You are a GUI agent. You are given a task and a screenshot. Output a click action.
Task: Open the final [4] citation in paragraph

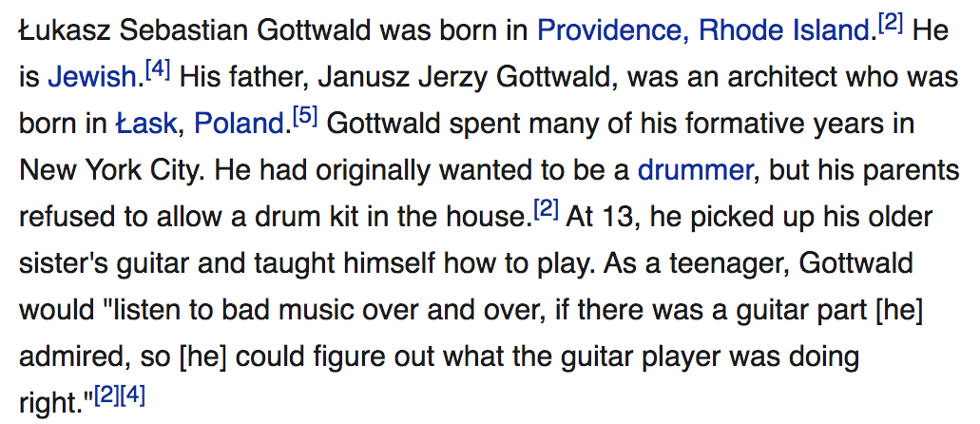pos(132,396)
